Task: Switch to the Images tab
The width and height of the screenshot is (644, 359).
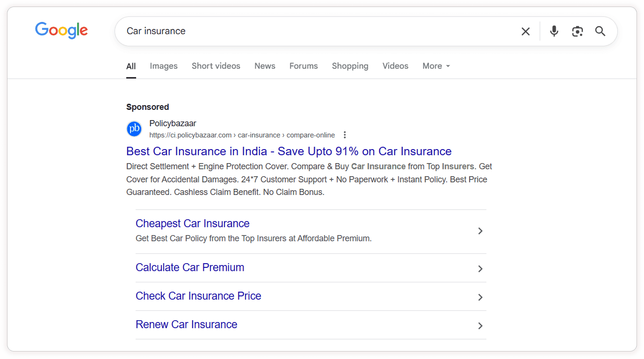Action: [x=164, y=66]
